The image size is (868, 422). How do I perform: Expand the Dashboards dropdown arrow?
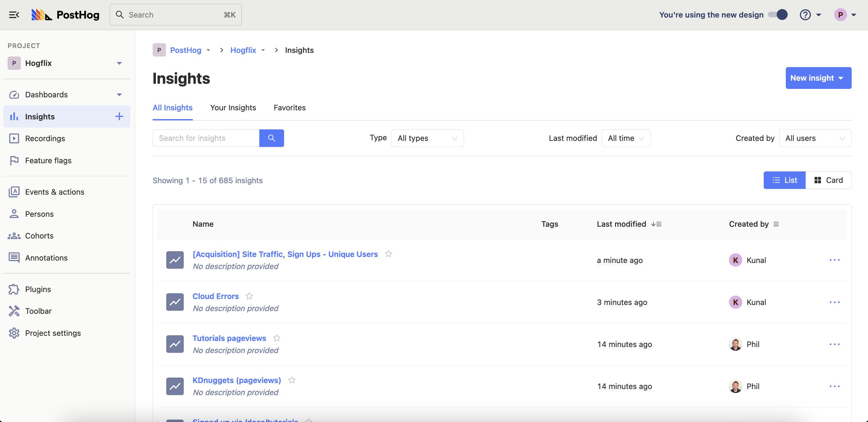119,94
